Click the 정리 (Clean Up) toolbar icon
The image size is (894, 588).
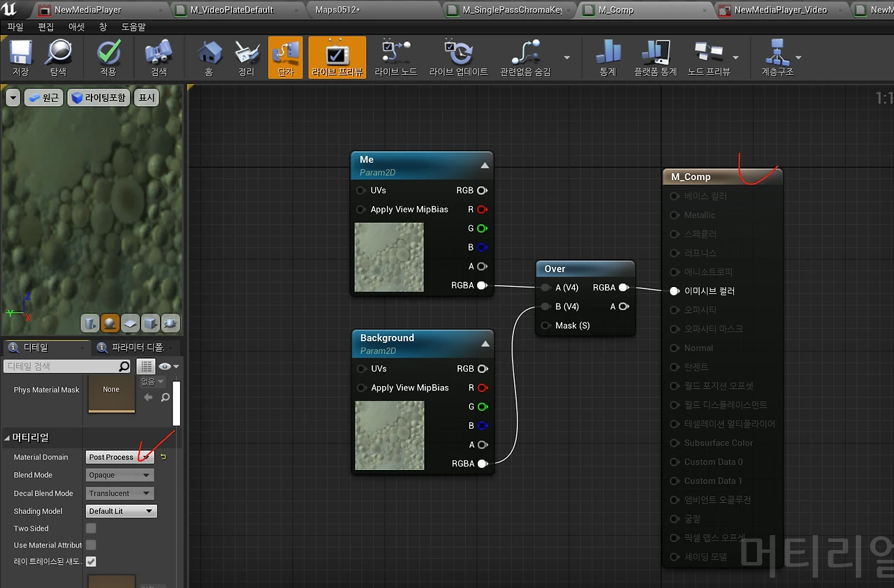247,57
